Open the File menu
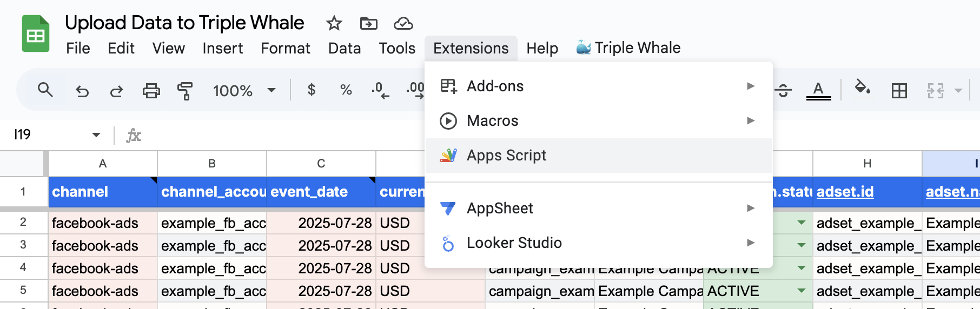This screenshot has width=980, height=309. click(x=78, y=48)
